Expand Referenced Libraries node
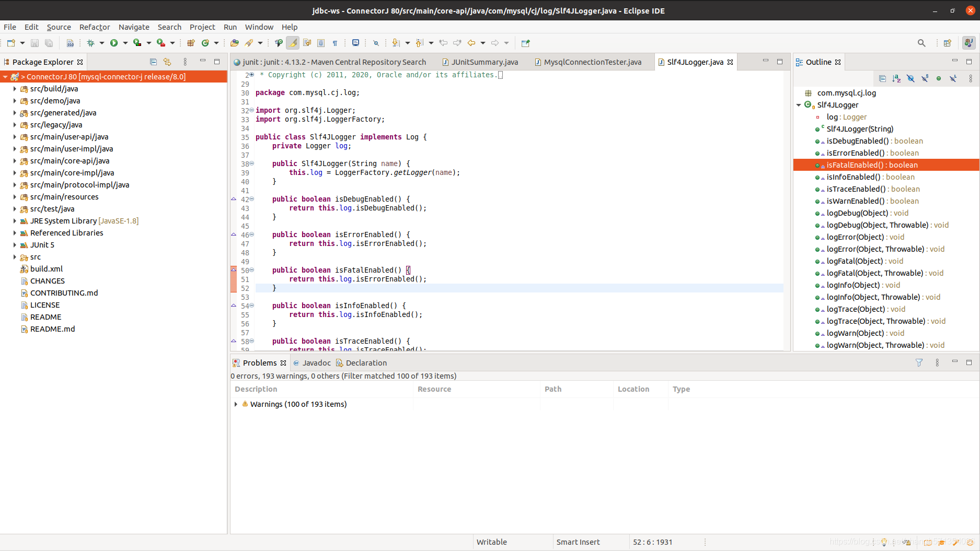 tap(15, 233)
